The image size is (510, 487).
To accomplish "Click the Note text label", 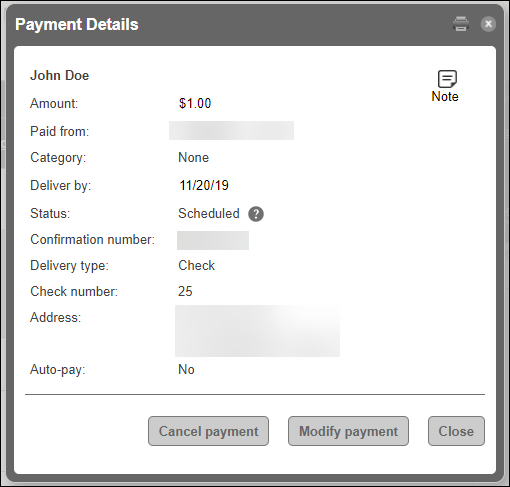I will point(445,97).
